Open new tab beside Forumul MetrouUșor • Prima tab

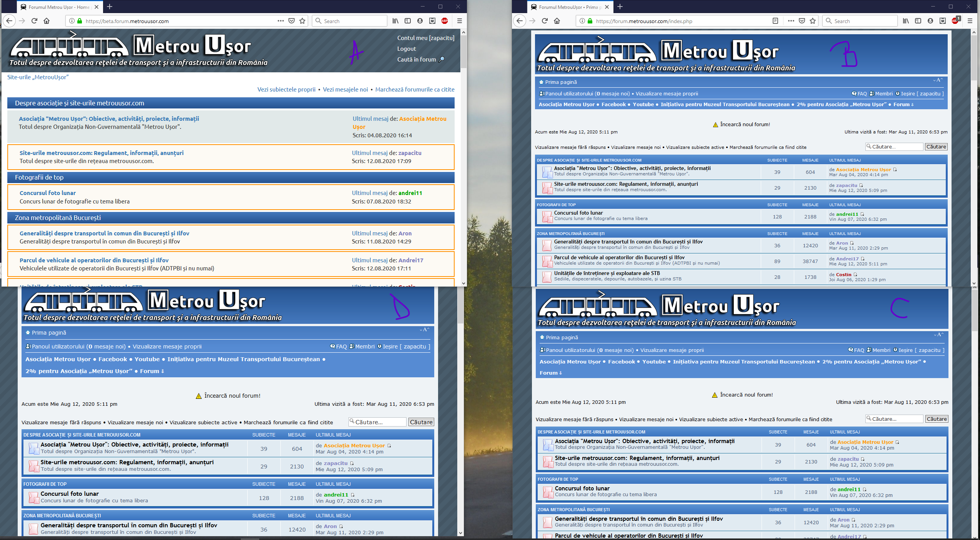[620, 7]
